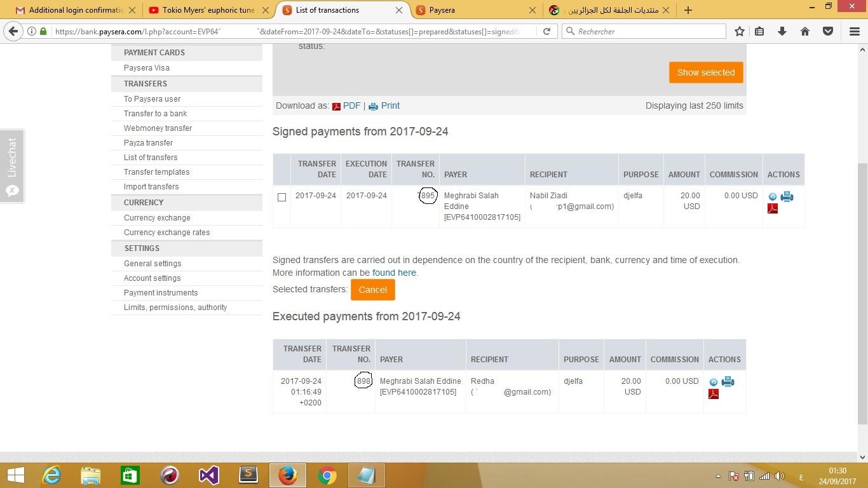
Task: Open the bookmarks library icon
Action: point(759,31)
